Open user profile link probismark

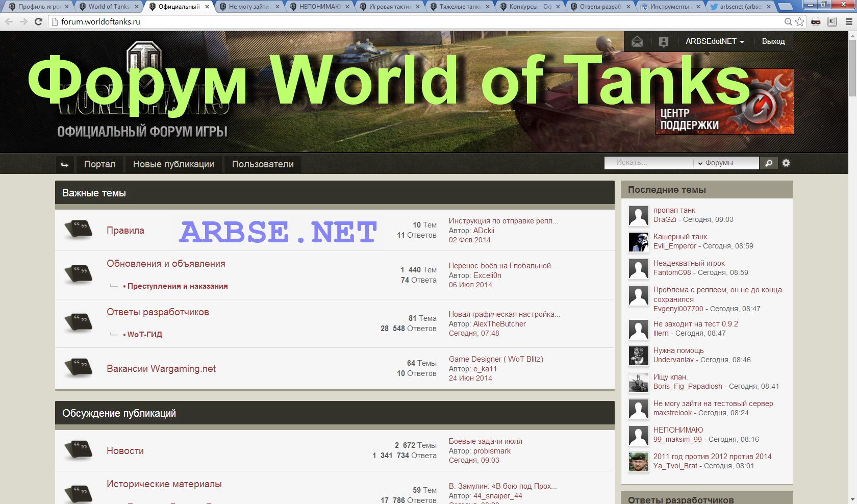(x=492, y=451)
